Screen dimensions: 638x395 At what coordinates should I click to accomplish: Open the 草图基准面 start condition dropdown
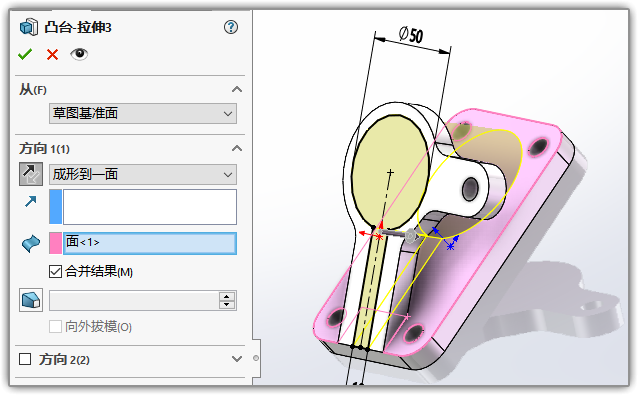[143, 113]
